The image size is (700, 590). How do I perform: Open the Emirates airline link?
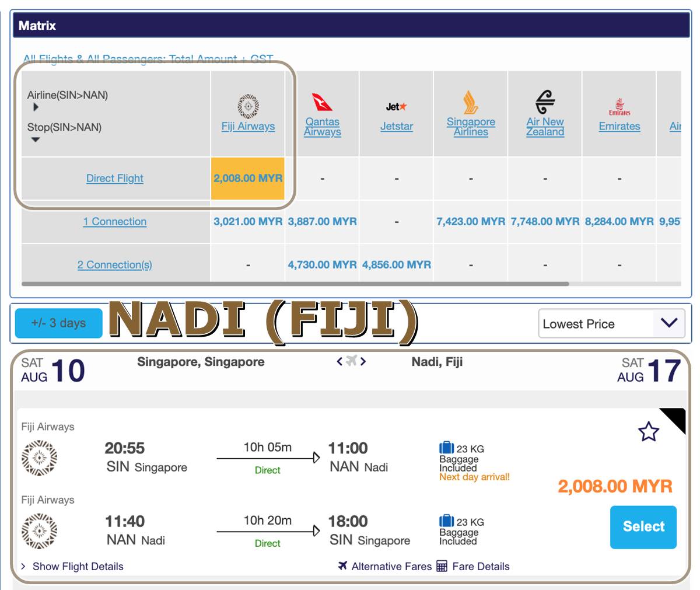click(619, 126)
